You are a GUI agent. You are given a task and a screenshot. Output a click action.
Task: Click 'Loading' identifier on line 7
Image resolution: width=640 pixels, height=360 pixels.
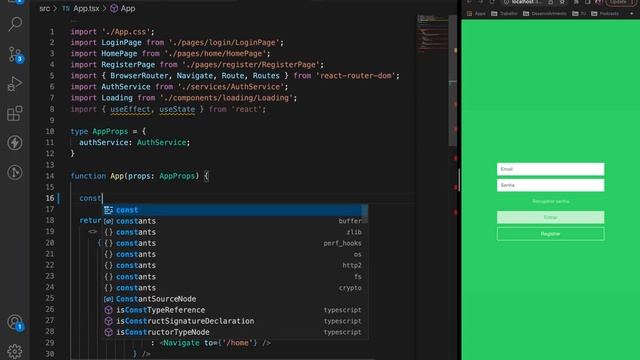[x=117, y=98]
